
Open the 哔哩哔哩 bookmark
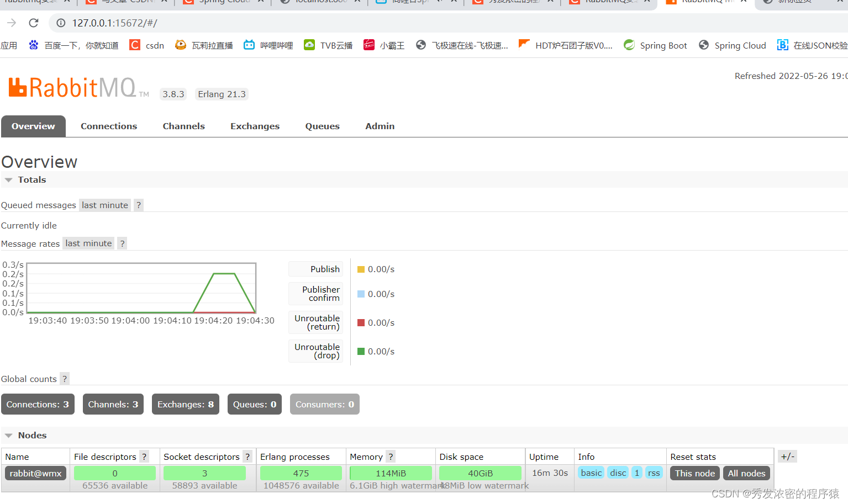pos(268,45)
